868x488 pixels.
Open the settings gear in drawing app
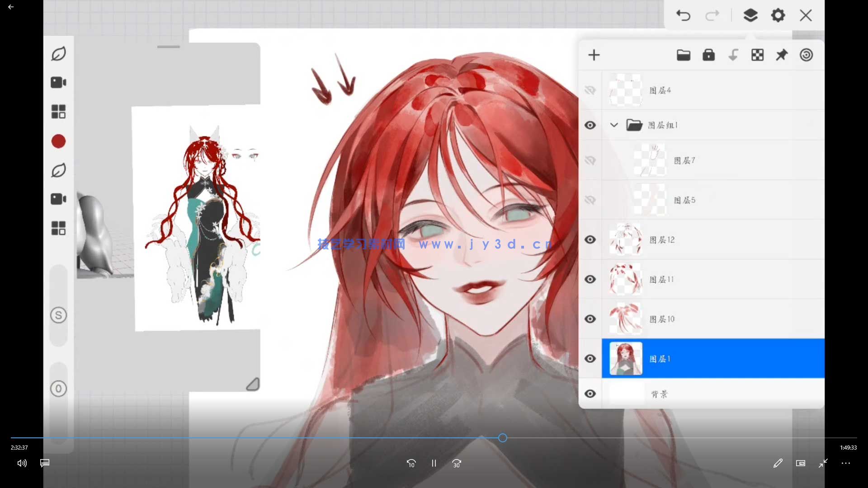[x=778, y=16]
